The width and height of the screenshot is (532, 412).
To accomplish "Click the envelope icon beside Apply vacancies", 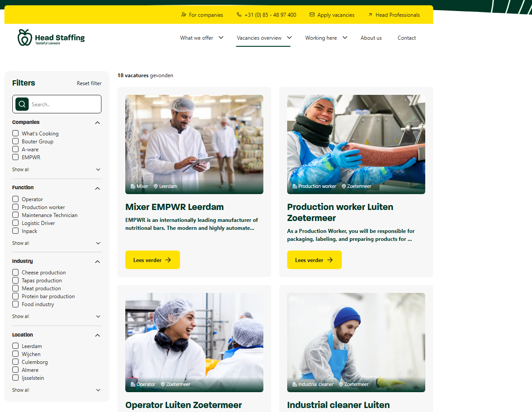I will tap(312, 15).
